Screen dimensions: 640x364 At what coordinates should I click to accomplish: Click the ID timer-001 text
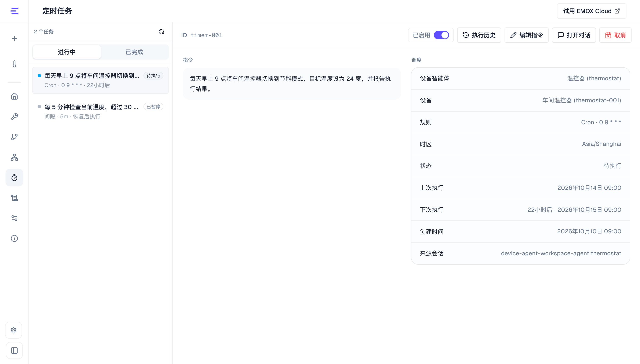click(202, 35)
